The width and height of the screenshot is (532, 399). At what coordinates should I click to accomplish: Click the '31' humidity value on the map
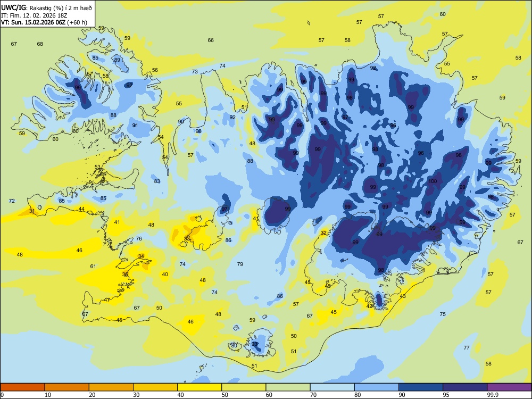tap(32, 211)
